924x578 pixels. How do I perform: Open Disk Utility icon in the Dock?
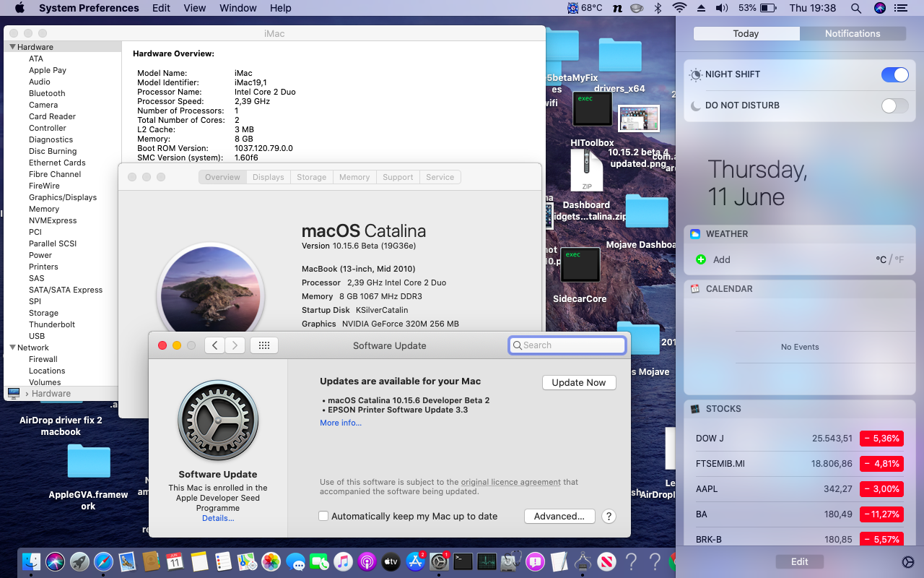point(511,561)
